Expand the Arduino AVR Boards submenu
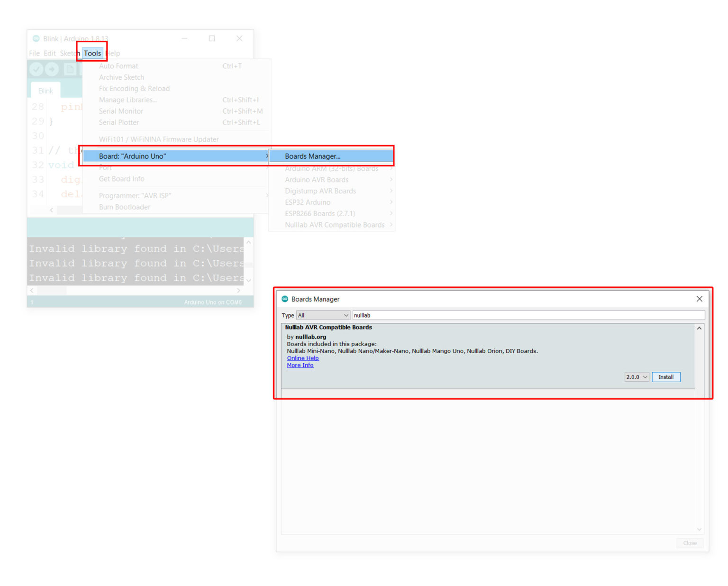This screenshot has height=586, width=728. pos(317,180)
